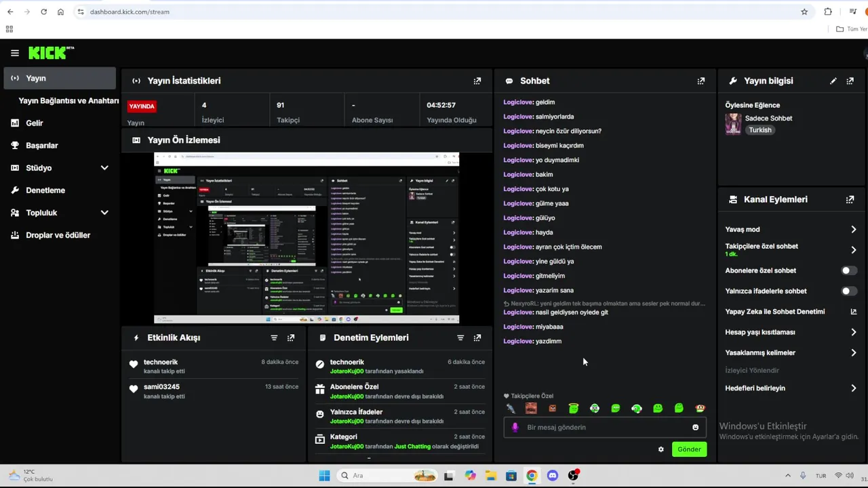Open Yavaş mod settings arrow
The height and width of the screenshot is (488, 868).
854,230
